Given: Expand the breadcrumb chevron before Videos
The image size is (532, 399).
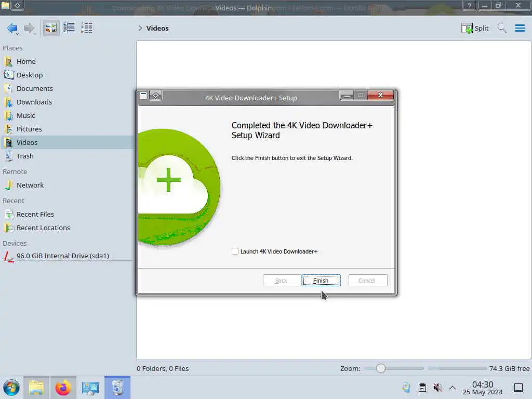Looking at the screenshot, I should tap(140, 28).
